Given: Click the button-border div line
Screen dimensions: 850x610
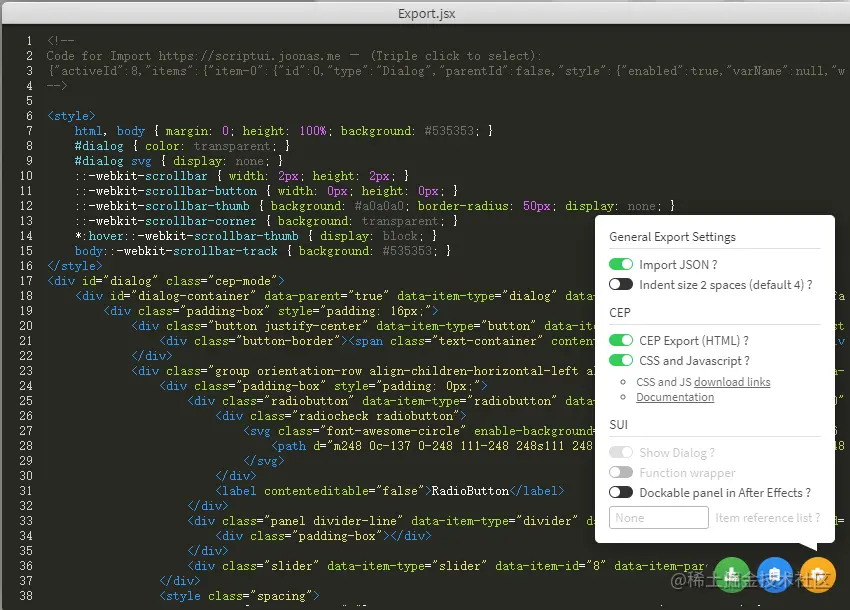Looking at the screenshot, I should [x=377, y=341].
